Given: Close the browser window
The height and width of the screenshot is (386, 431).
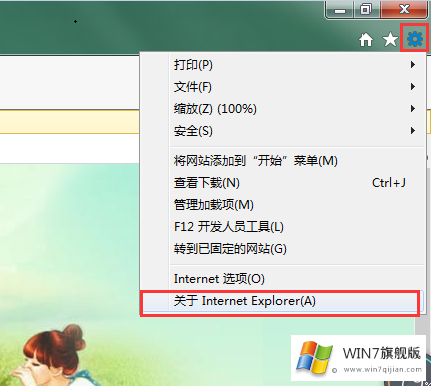Looking at the screenshot, I should tap(404, 9).
